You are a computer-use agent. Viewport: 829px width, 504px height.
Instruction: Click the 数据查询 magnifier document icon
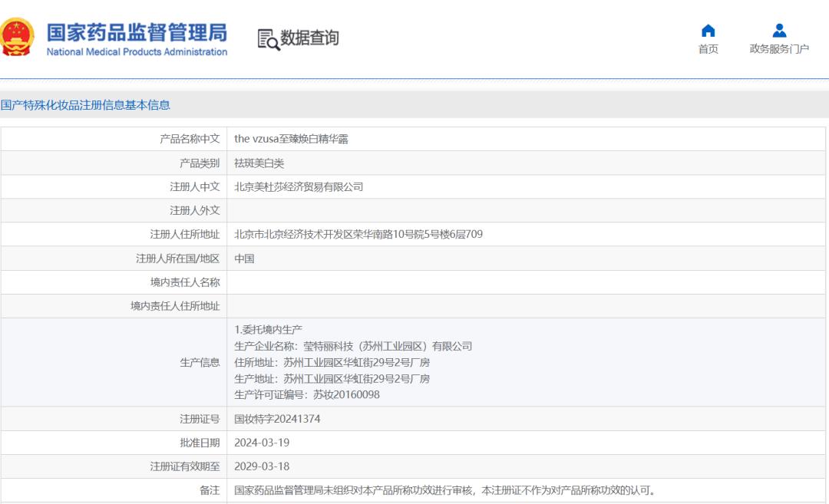268,39
